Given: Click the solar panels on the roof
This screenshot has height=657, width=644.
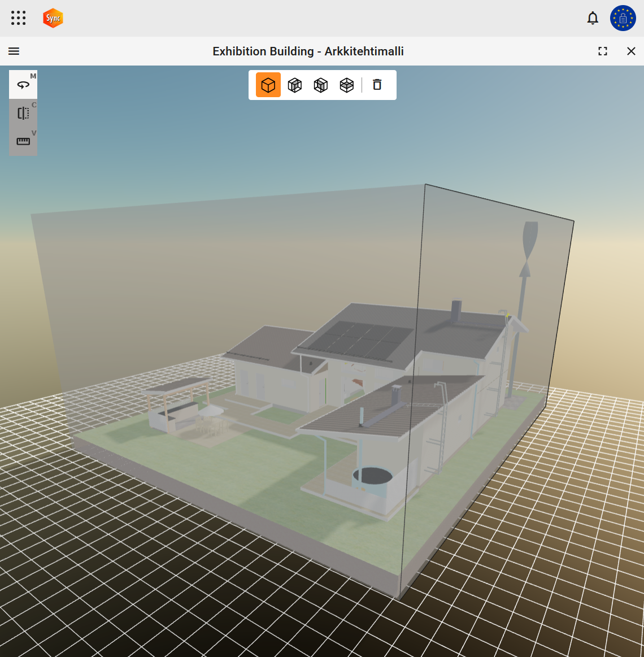Looking at the screenshot, I should [x=362, y=339].
